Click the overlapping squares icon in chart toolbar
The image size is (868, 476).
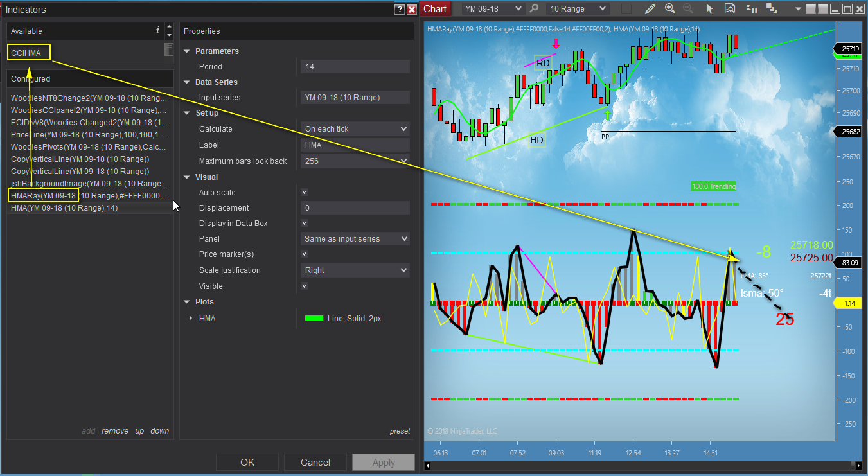pos(772,9)
